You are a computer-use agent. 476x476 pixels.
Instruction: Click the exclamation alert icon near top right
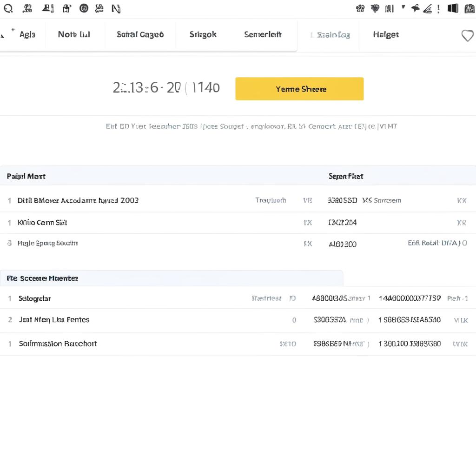(x=438, y=8)
